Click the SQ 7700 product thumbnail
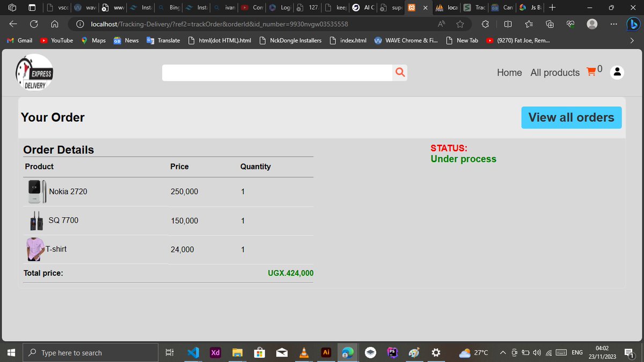The width and height of the screenshot is (644, 362). pyautogui.click(x=36, y=220)
